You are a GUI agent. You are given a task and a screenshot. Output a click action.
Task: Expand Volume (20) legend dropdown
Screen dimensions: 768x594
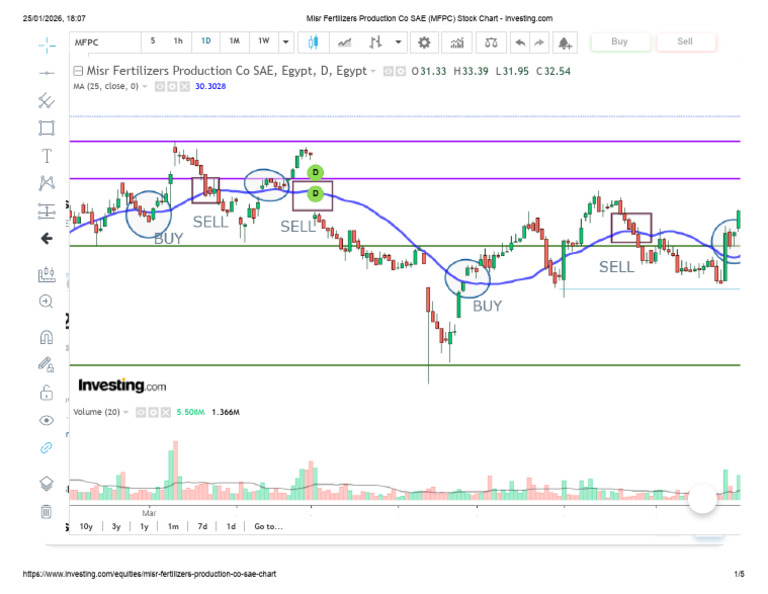(x=126, y=412)
